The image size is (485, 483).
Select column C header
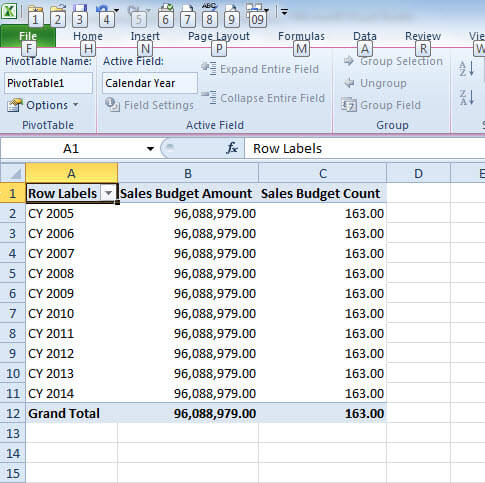[x=322, y=173]
